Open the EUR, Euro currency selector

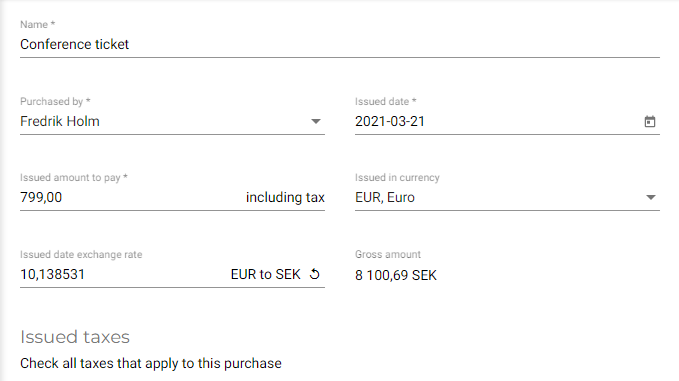(507, 197)
